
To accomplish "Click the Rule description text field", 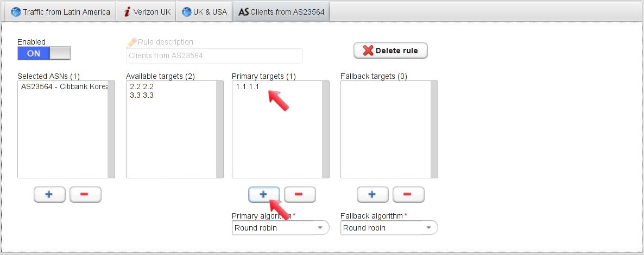I will [214, 56].
